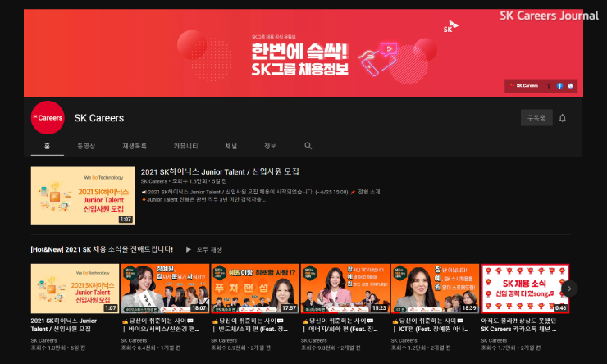This screenshot has height=364, width=607.
Task: Open video title 반도체/소재 편
Action: point(250,325)
